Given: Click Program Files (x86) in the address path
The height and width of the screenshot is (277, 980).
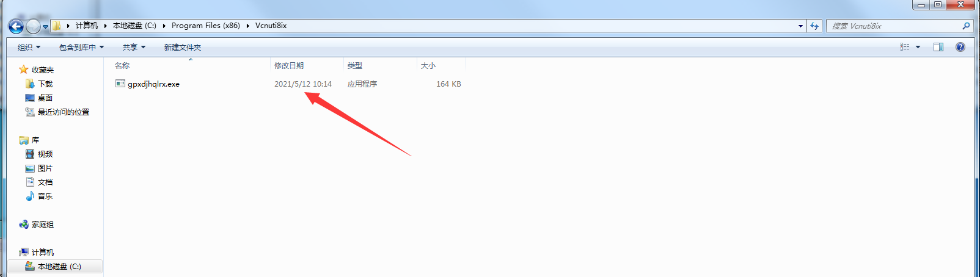Looking at the screenshot, I should point(205,26).
